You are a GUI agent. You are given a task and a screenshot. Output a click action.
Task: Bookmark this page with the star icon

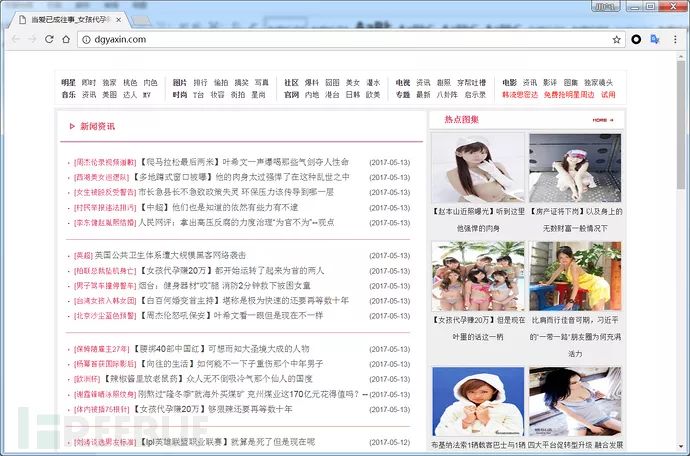tap(616, 39)
